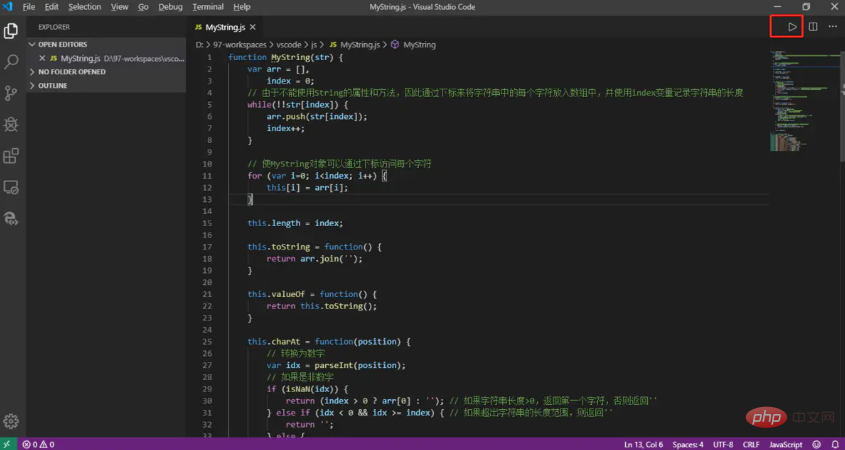The height and width of the screenshot is (450, 845).
Task: Open the Selection menu
Action: [x=85, y=7]
